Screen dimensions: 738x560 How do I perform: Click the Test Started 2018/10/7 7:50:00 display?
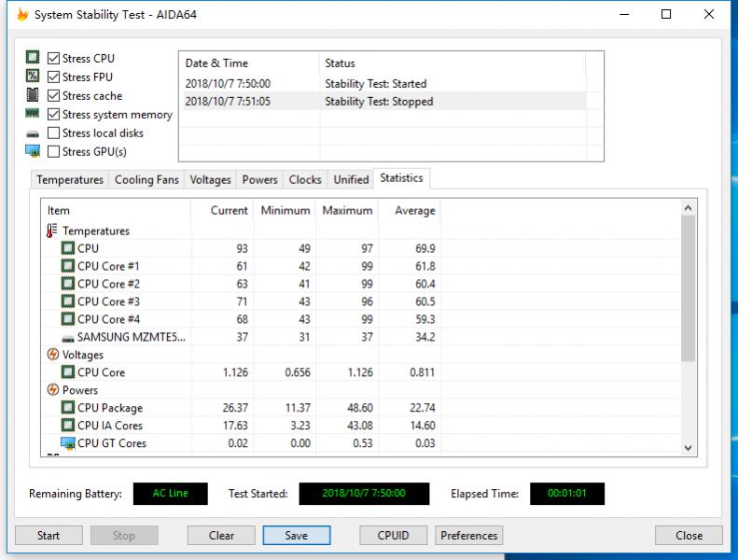pyautogui.click(x=364, y=494)
